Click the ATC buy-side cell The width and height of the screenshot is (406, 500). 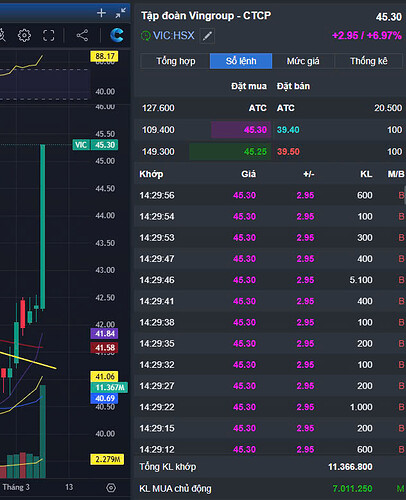click(x=258, y=108)
